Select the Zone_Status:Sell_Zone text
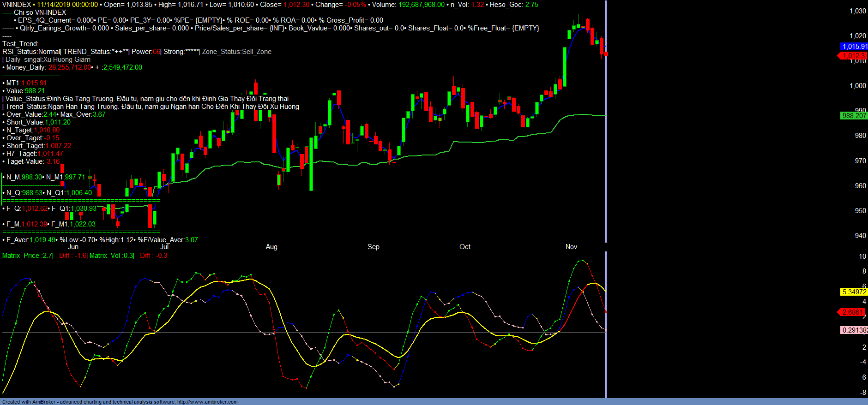The image size is (868, 405). coord(236,52)
